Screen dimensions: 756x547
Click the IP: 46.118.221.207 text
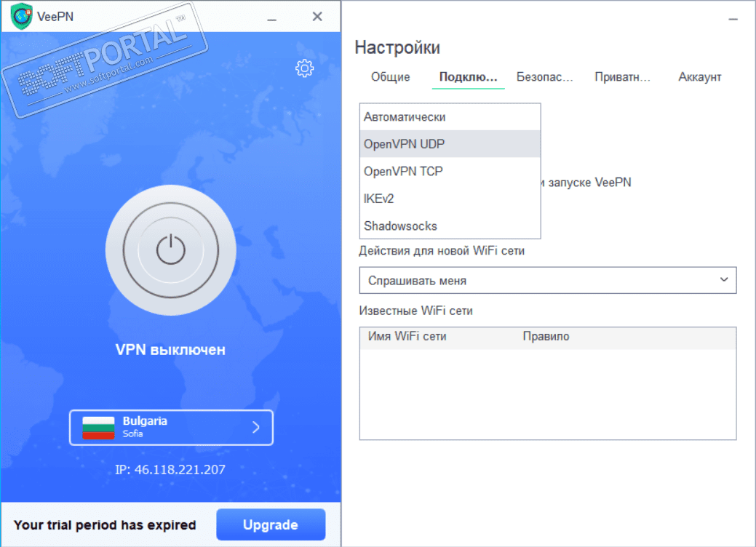[x=170, y=469]
